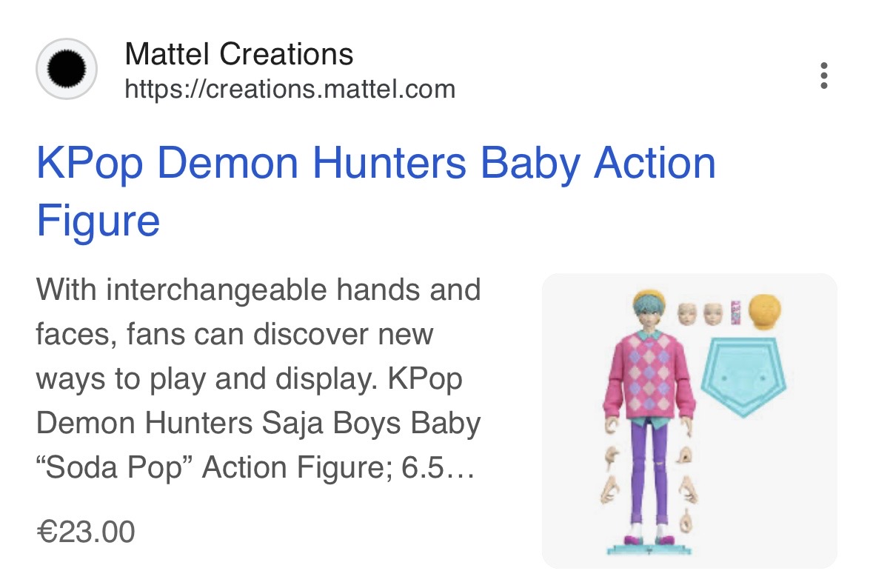Click the alternate face plates in the thumbnail

pyautogui.click(x=700, y=314)
